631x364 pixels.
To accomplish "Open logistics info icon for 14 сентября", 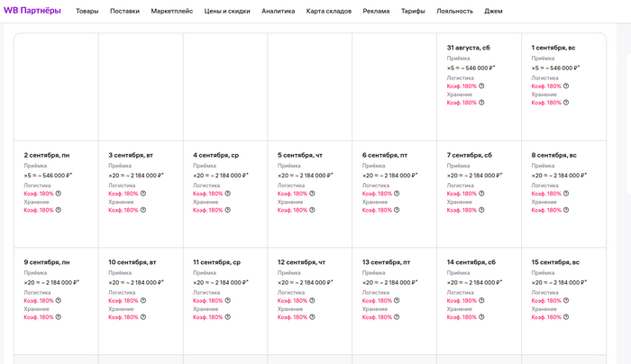I will [481, 301].
